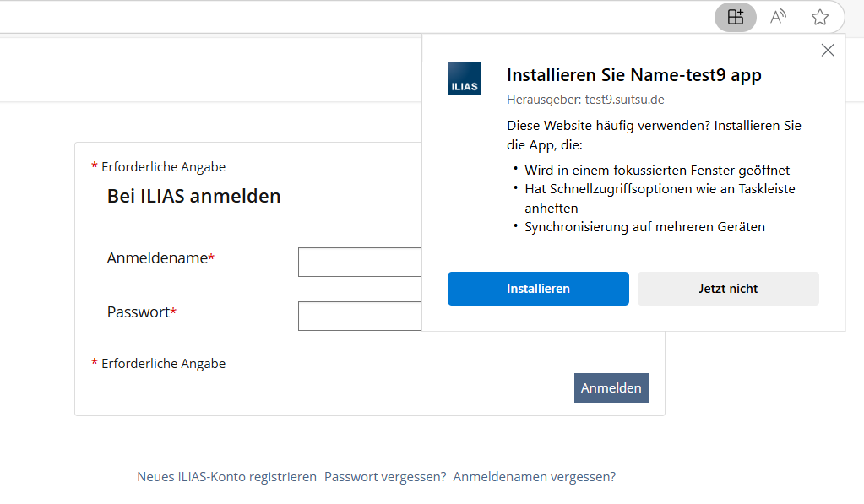
Task: Dismiss with the Jetzt nicht button
Action: pyautogui.click(x=728, y=289)
